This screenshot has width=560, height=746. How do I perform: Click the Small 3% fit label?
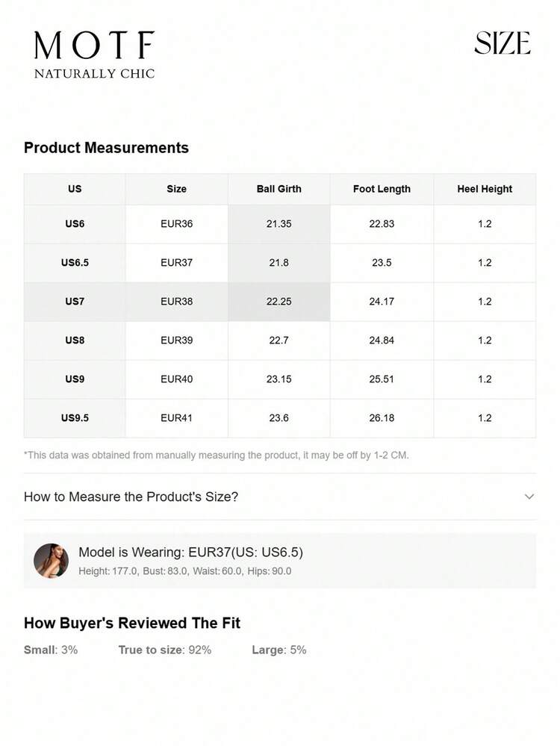pos(51,650)
